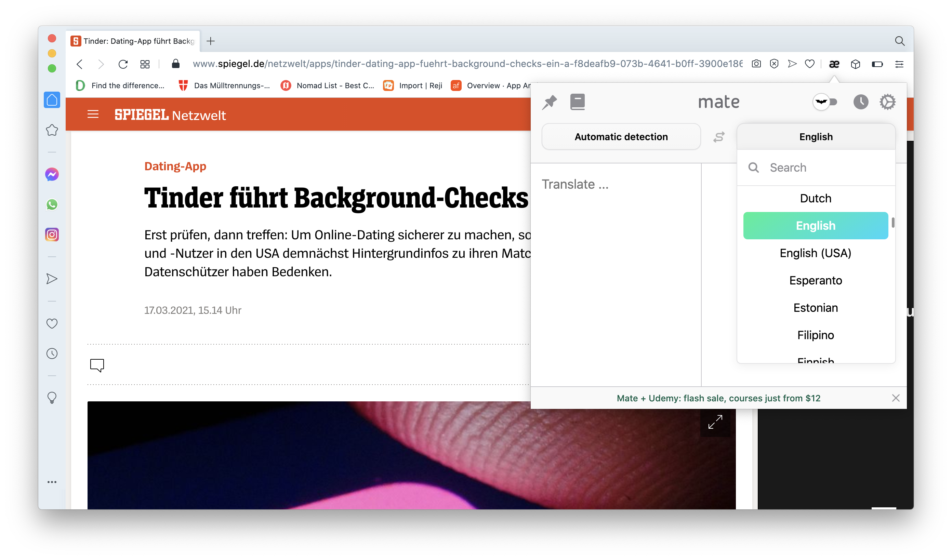Image resolution: width=952 pixels, height=560 pixels.
Task: Click the Dating-App category label
Action: pyautogui.click(x=175, y=166)
